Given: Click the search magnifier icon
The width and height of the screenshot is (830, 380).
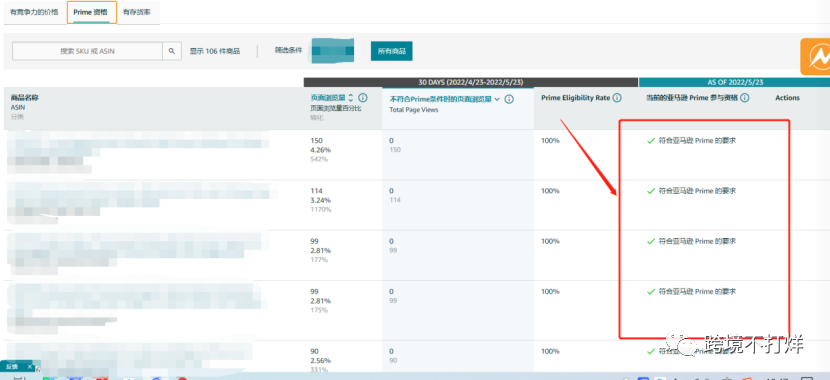Looking at the screenshot, I should click(x=172, y=51).
